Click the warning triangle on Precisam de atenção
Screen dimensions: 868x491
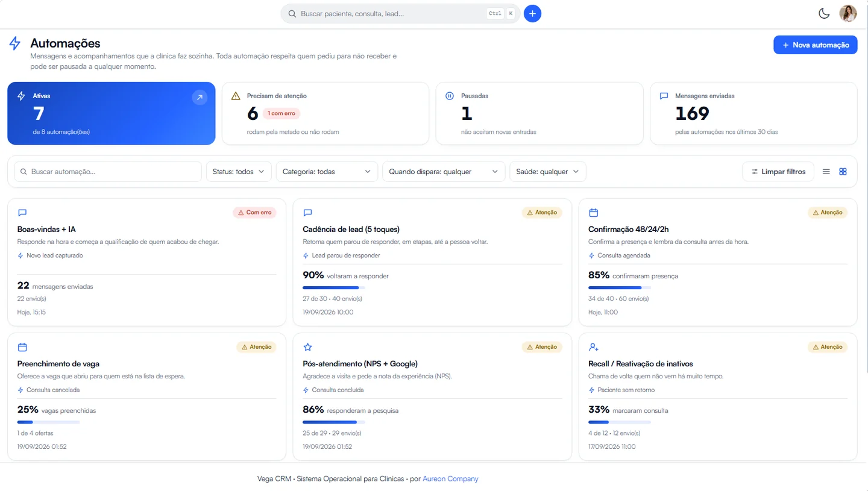click(236, 96)
